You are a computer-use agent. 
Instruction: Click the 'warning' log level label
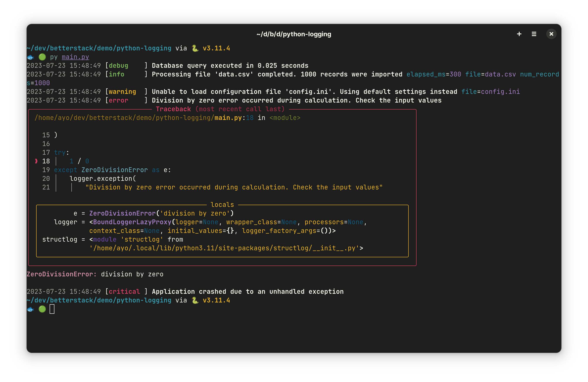click(x=122, y=92)
